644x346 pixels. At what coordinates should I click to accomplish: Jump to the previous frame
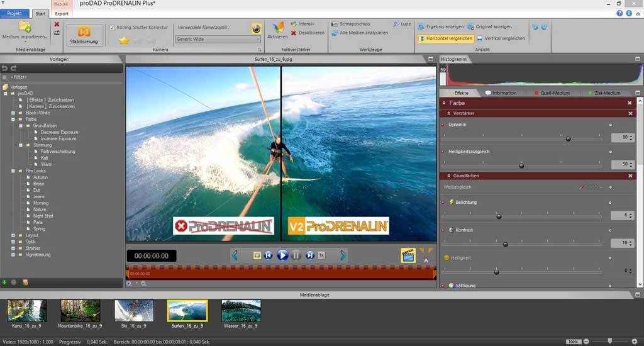pos(268,255)
